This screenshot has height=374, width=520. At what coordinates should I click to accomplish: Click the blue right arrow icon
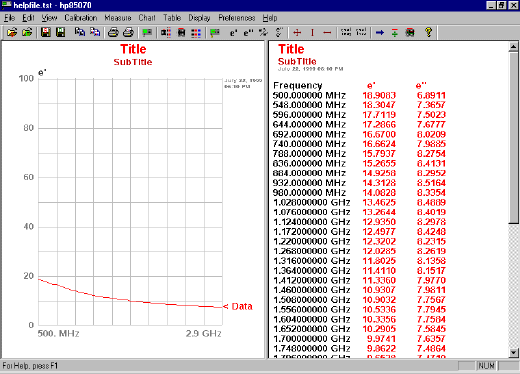380,32
